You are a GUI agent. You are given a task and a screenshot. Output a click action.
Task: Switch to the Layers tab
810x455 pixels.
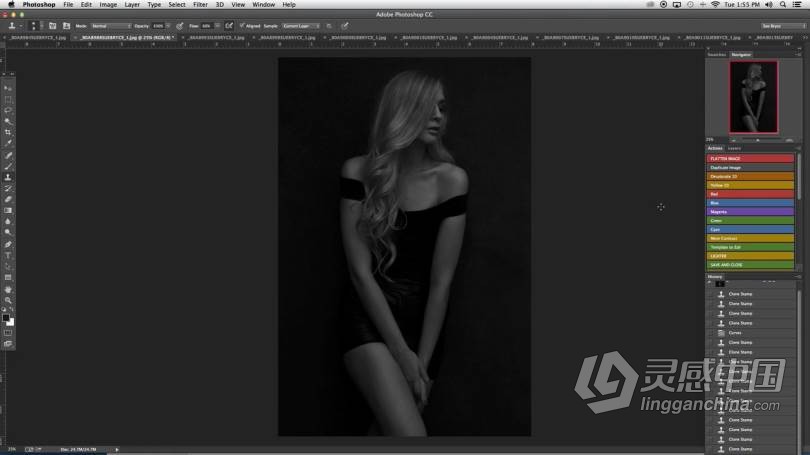point(734,148)
